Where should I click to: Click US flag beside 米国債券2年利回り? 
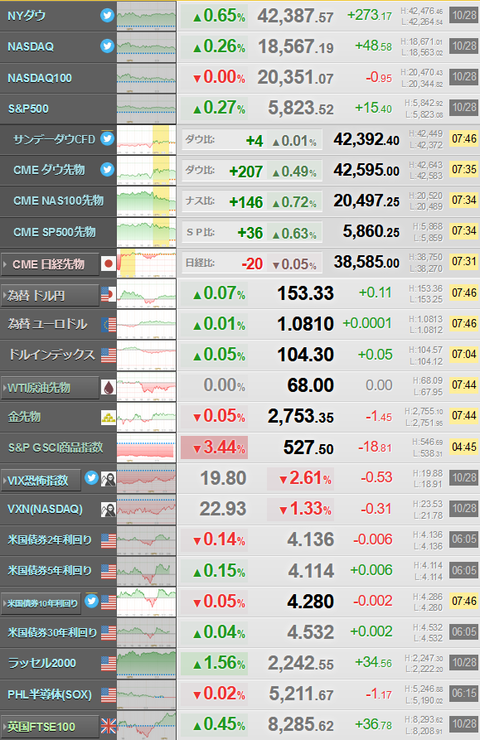(x=109, y=541)
